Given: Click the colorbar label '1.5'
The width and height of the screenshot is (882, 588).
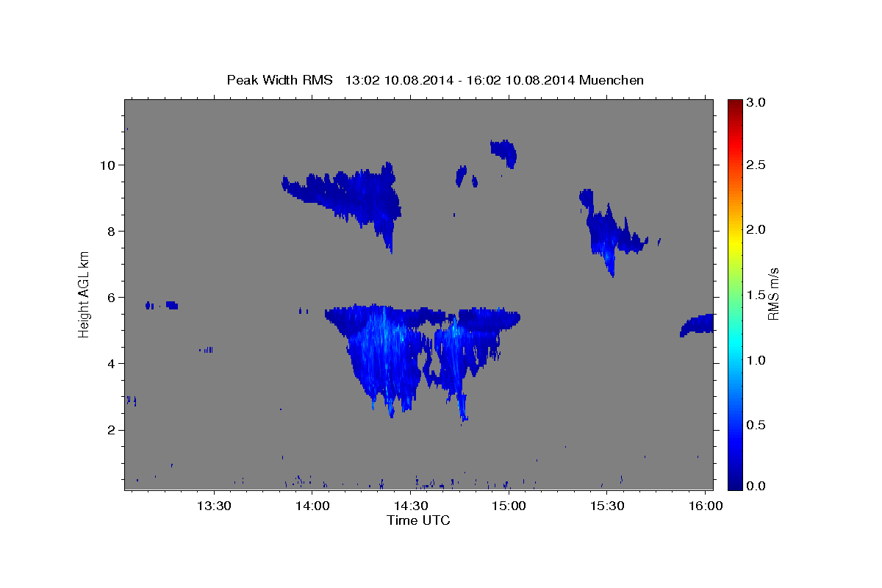Looking at the screenshot, I should (756, 295).
